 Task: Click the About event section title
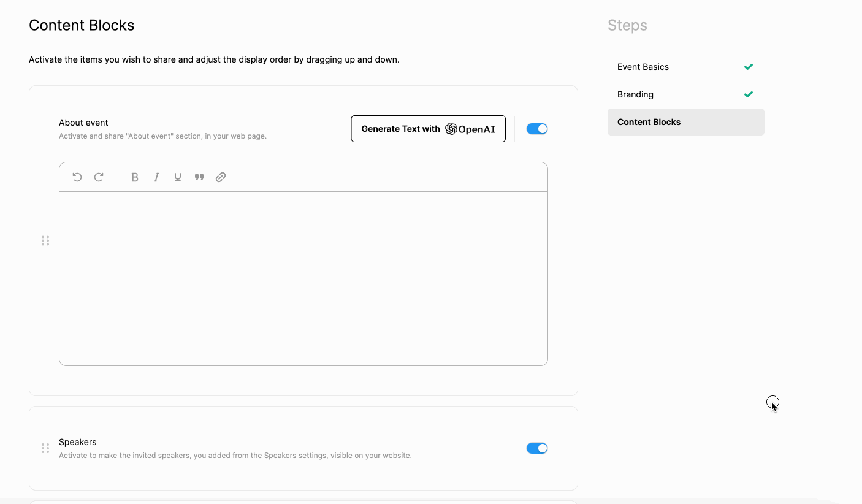pyautogui.click(x=83, y=123)
